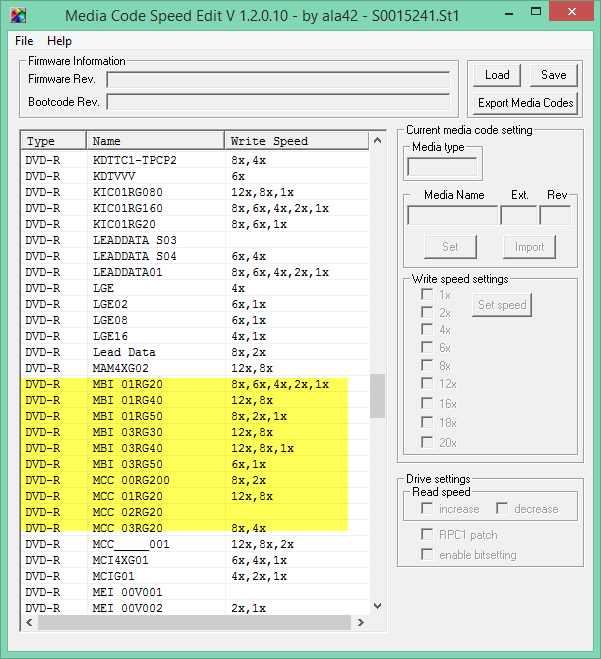The width and height of the screenshot is (601, 659).
Task: Click the list's scroll down arrow
Action: point(377,606)
